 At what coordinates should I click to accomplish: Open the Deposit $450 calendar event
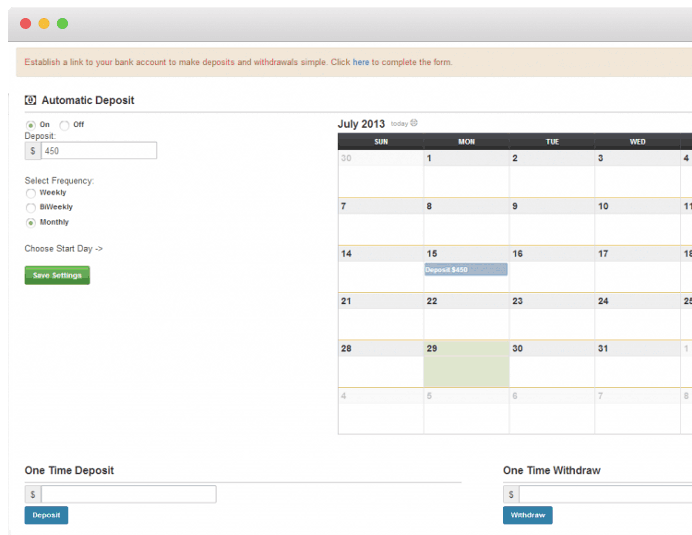(x=466, y=269)
